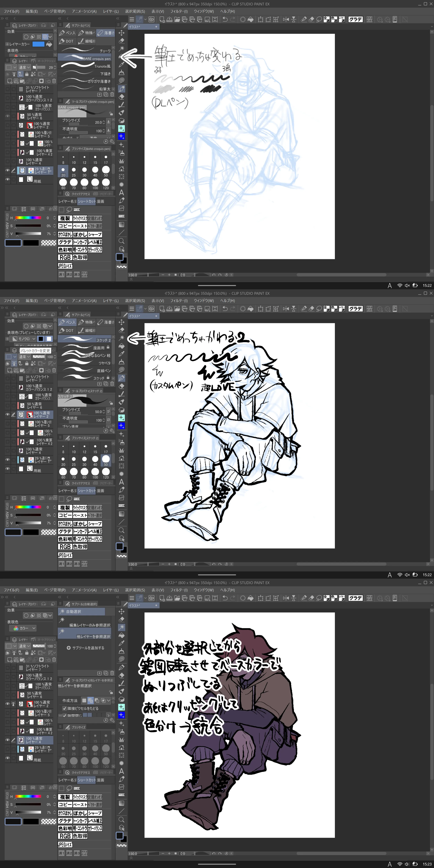
Task: Click the サブツールを追加する button
Action: [x=86, y=648]
